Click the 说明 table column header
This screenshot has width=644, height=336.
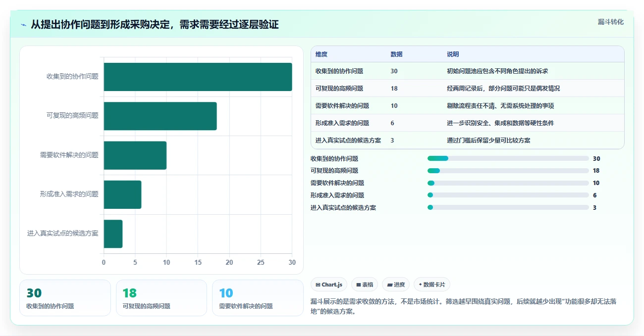coord(453,54)
